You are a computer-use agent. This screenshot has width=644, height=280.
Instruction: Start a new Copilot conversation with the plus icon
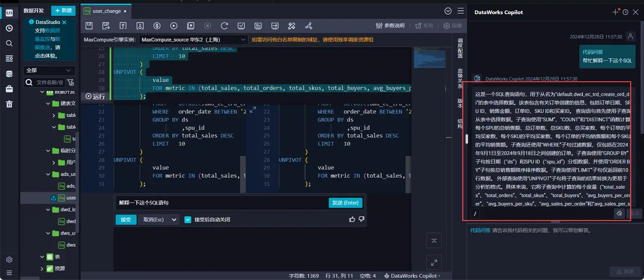615,12
